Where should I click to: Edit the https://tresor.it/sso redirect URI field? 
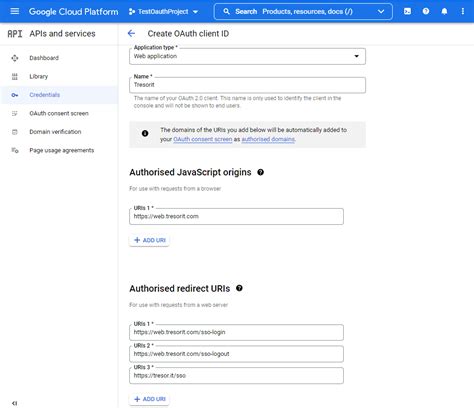(x=236, y=376)
